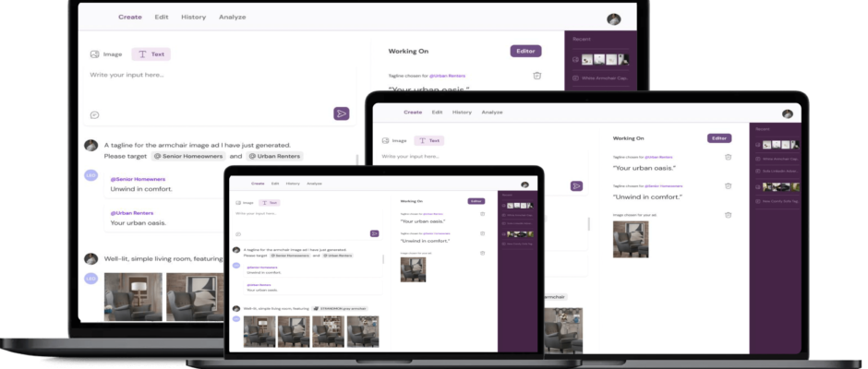Screen dimensions: 868x369
Task: Open Analyze tab on large back laptop
Action: [x=232, y=18]
